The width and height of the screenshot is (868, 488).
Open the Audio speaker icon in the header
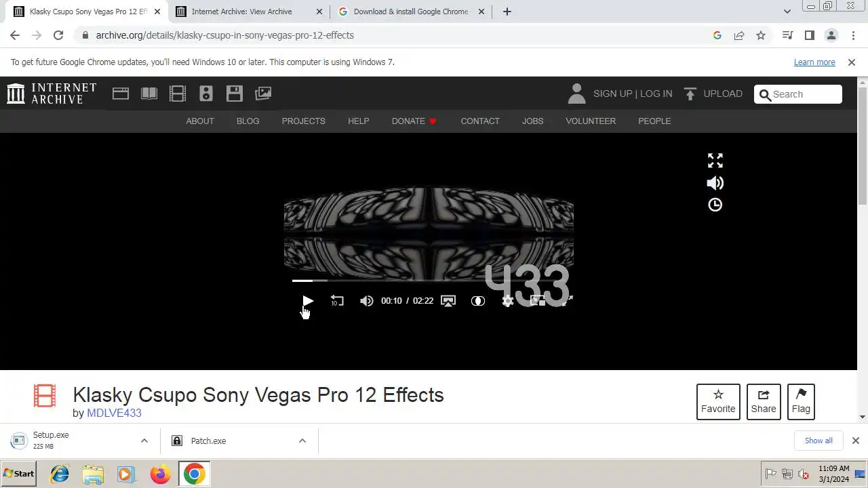pos(206,94)
